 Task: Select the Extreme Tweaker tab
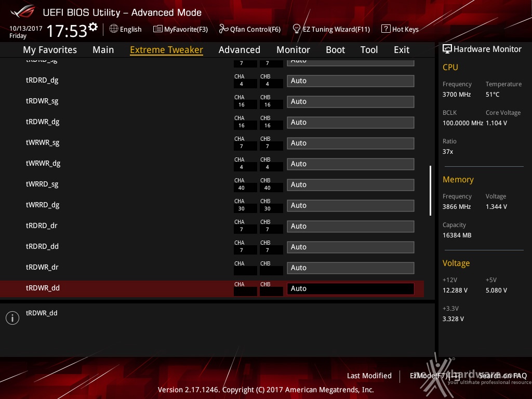(167, 50)
